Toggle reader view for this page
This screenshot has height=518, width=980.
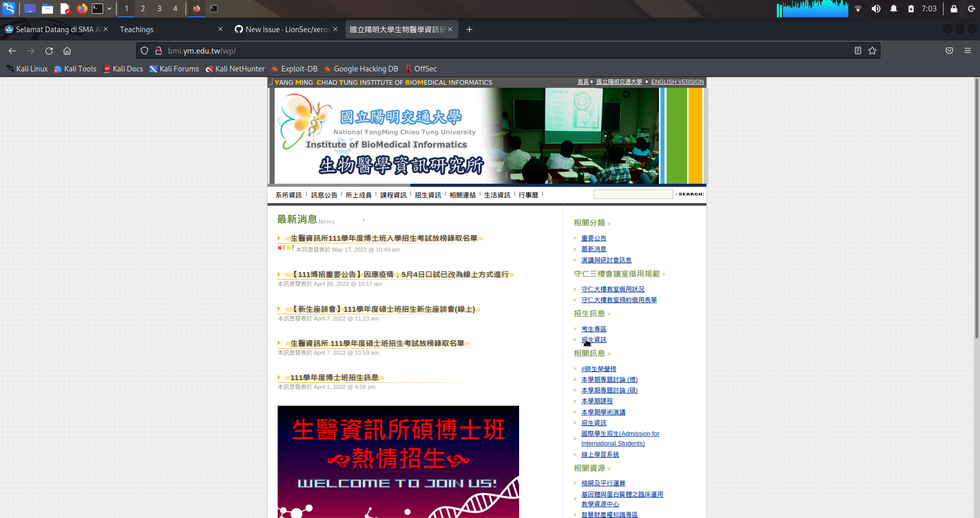[858, 51]
